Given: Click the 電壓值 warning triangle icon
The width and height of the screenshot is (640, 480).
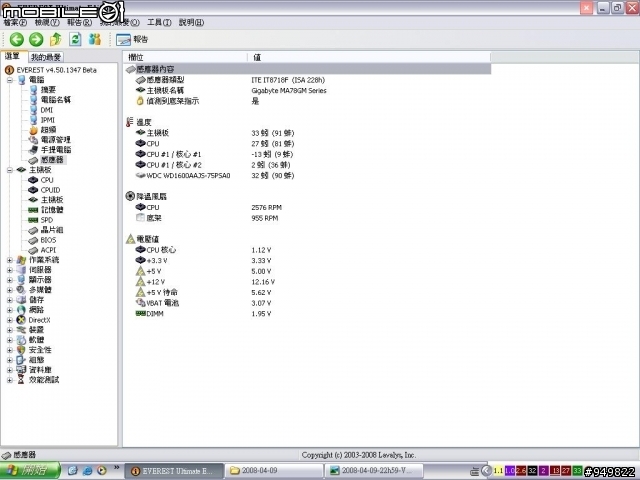Looking at the screenshot, I should pos(130,239).
